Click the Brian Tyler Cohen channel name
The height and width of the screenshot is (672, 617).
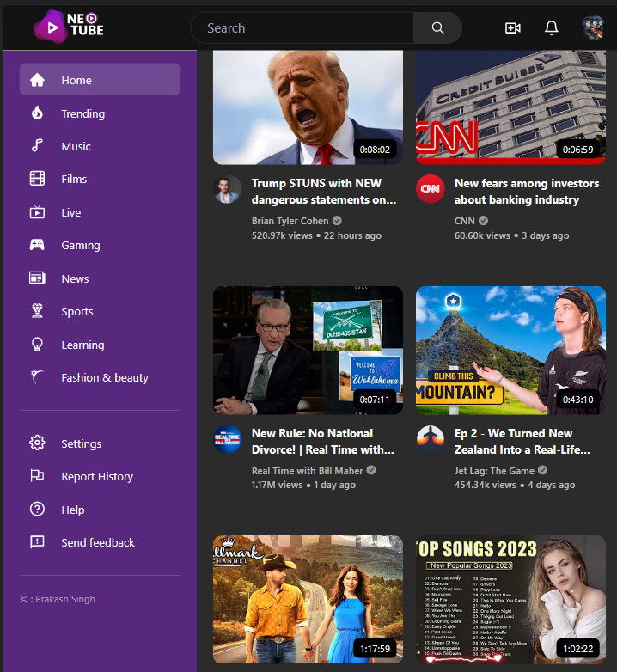point(290,221)
